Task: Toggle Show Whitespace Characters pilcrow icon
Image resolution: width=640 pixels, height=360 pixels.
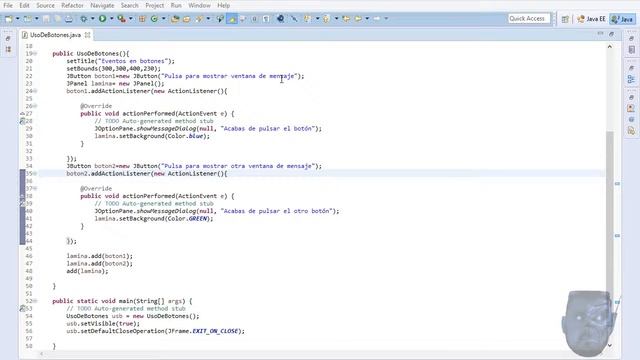Action: pos(266,19)
